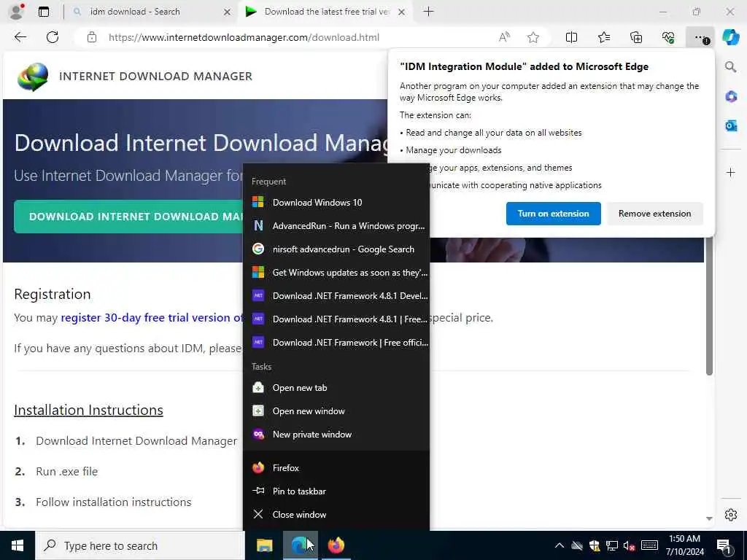This screenshot has height=560, width=747.
Task: Open Microsoft 365 sidebar icon
Action: point(731,97)
